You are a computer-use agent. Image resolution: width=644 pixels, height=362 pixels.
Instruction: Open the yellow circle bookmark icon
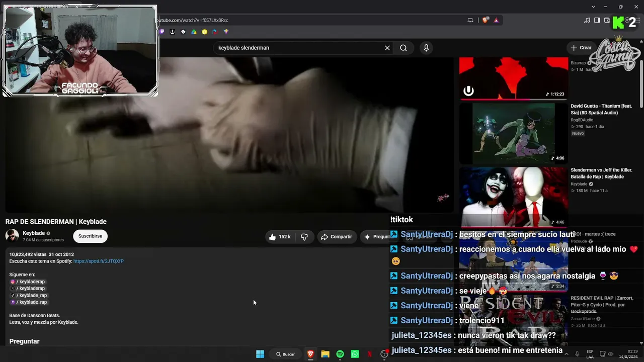pos(204,32)
